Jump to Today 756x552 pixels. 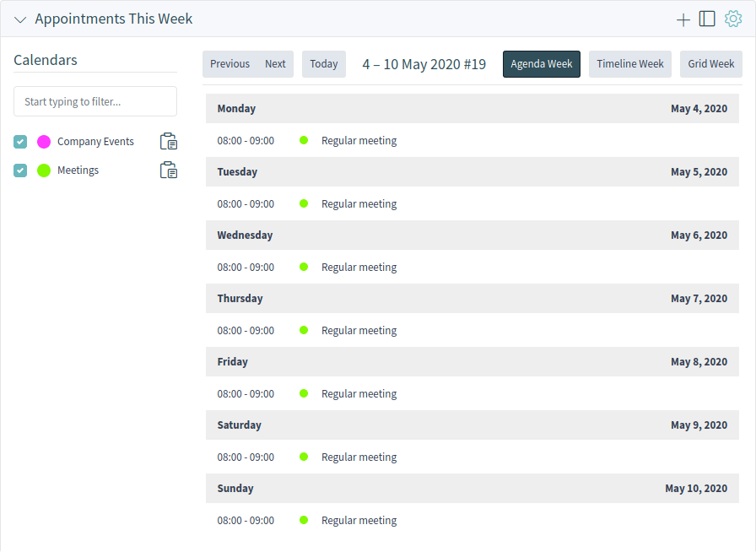[x=324, y=64]
